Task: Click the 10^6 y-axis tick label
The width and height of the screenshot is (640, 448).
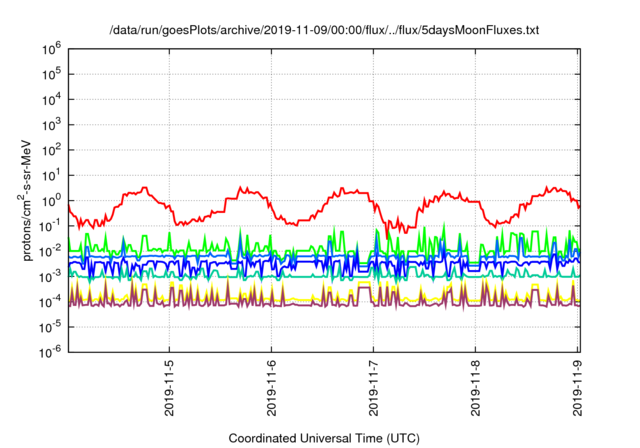Action: (51, 49)
